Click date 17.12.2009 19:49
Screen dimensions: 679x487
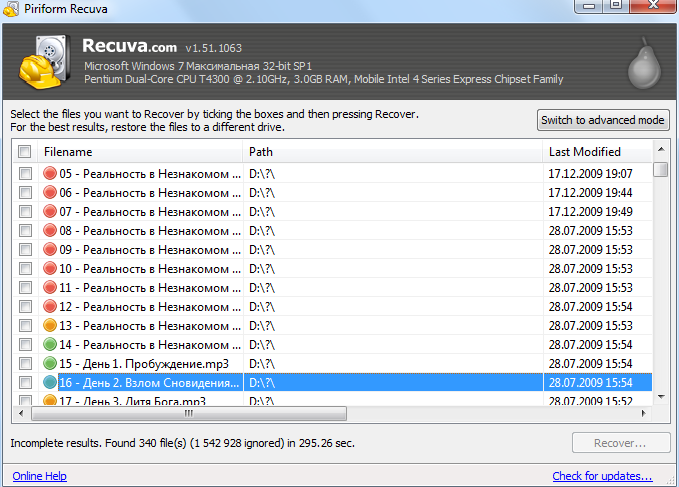pos(590,212)
